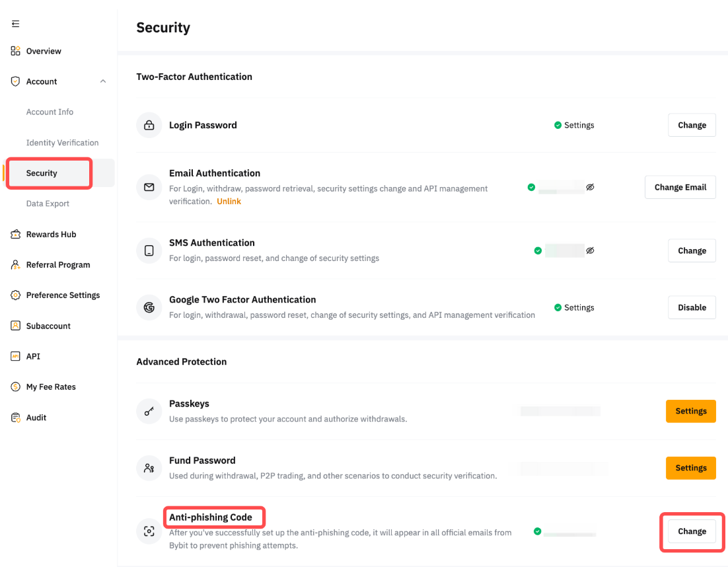Open Data Export in the sidebar
Screen dimensions: 728x567
point(48,204)
